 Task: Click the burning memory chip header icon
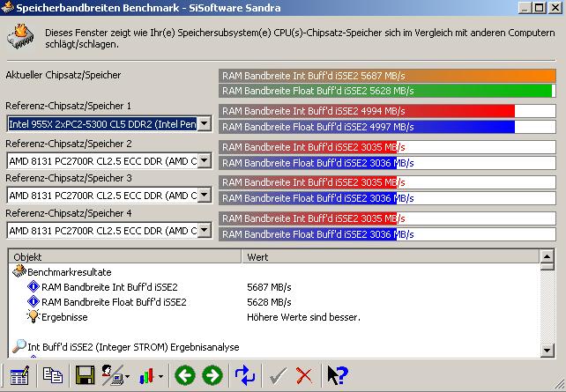click(x=20, y=37)
